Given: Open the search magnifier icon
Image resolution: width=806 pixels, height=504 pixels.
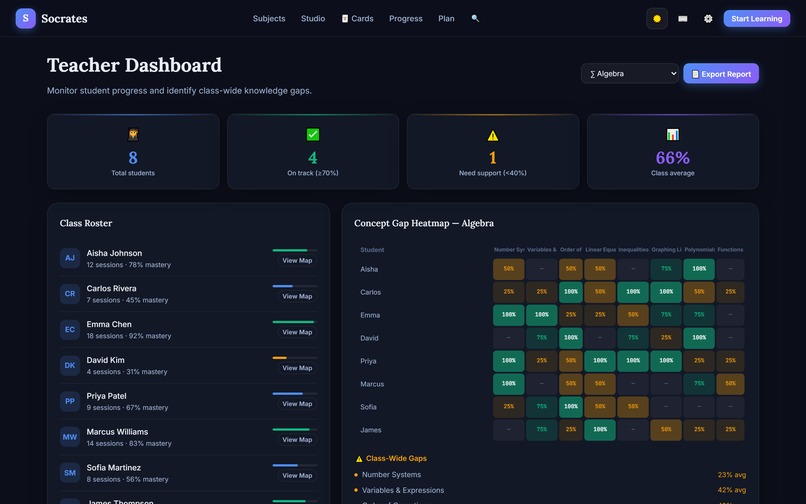Looking at the screenshot, I should click(x=475, y=19).
